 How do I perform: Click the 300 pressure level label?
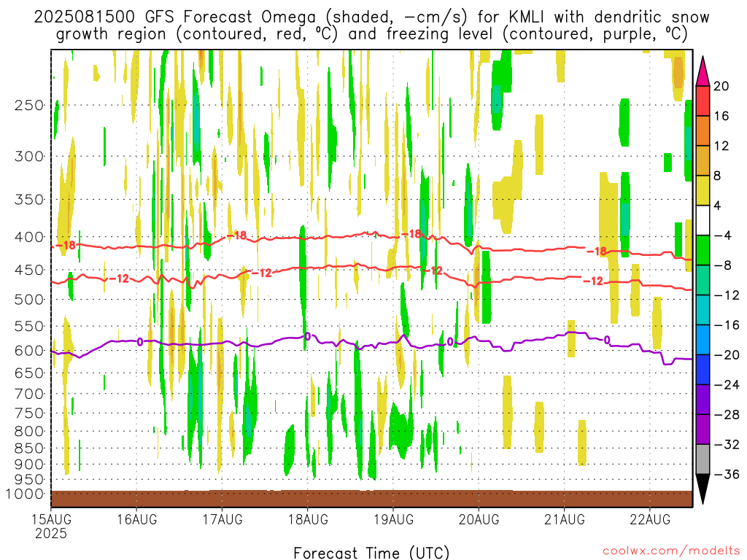[29, 156]
